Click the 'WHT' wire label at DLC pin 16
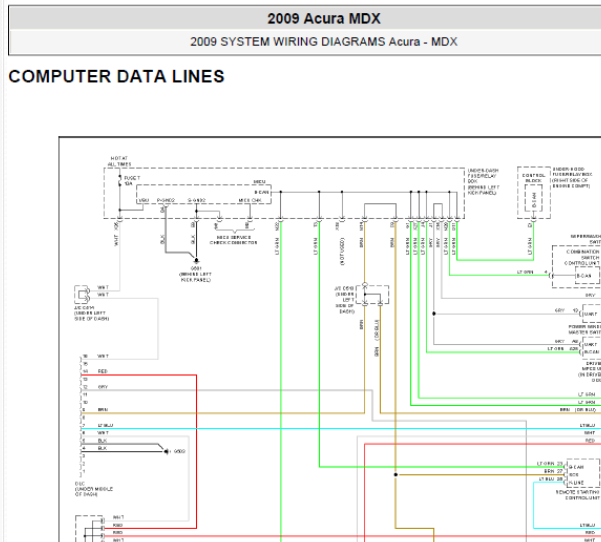Viewport: 601px width, 542px height. coord(103,356)
